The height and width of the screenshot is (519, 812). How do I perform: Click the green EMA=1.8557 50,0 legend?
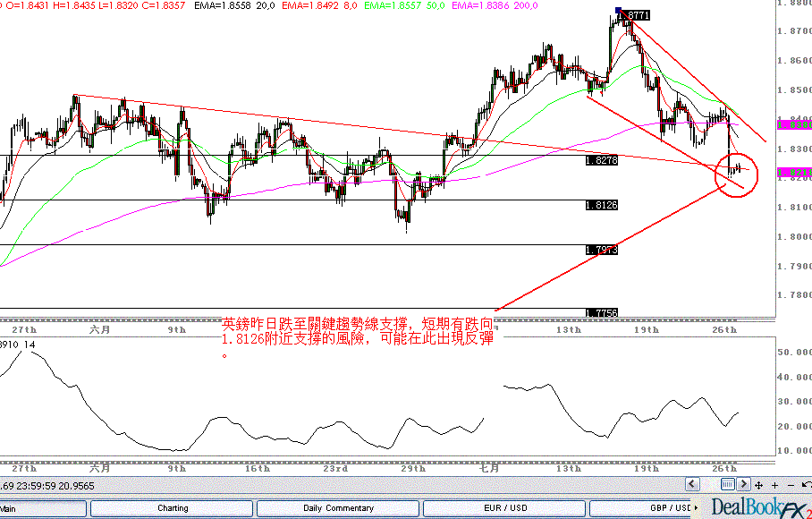(405, 5)
